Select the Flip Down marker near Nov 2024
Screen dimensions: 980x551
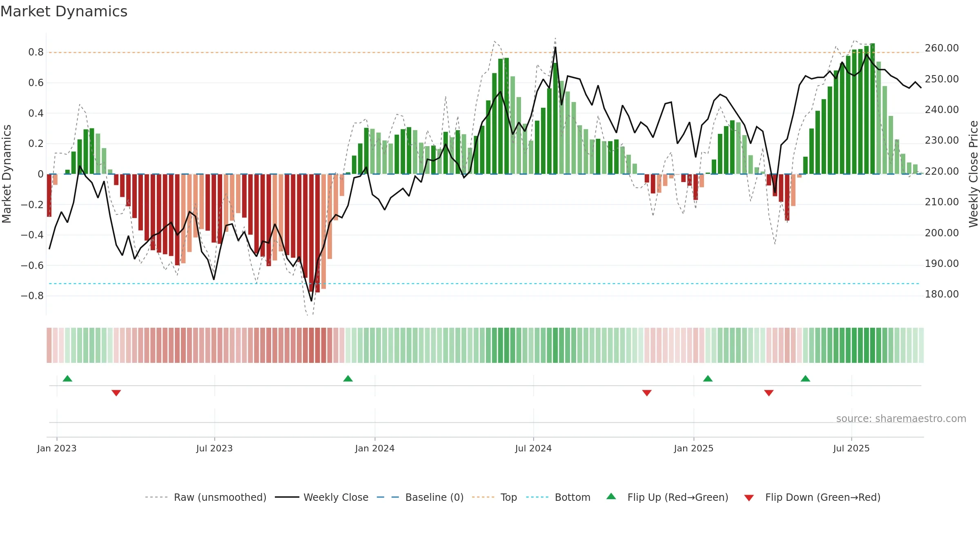coord(647,393)
